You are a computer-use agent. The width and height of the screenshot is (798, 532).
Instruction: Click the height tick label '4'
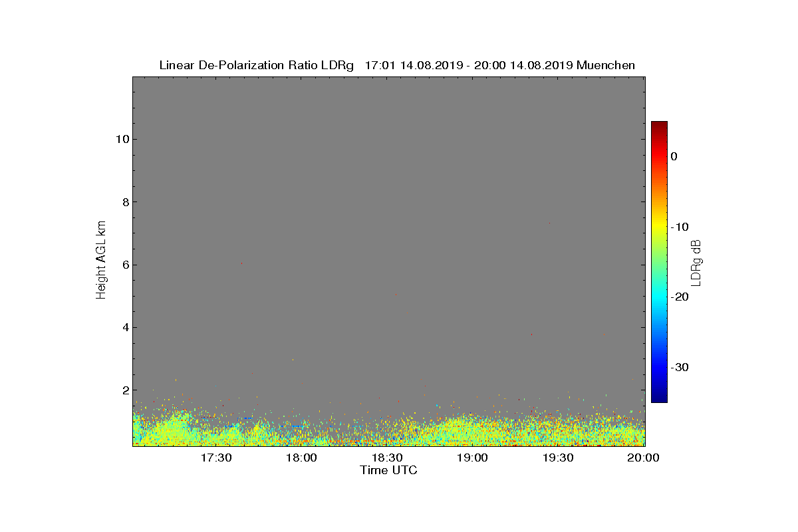click(124, 327)
